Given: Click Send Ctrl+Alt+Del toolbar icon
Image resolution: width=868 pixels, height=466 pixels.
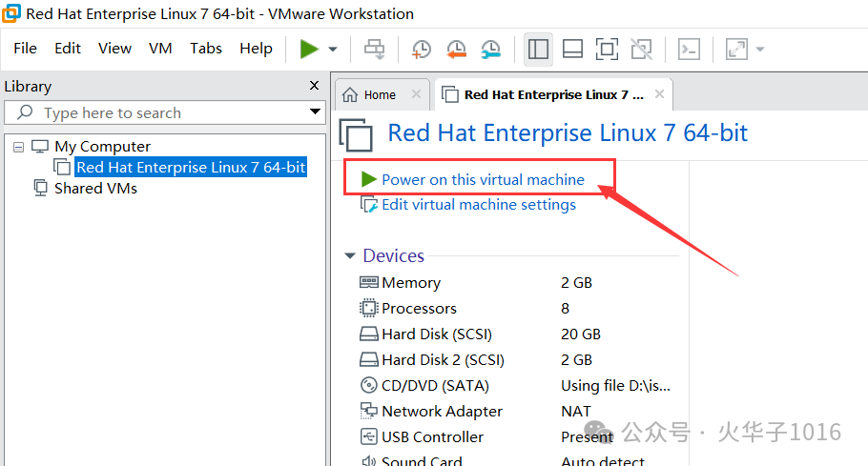Looking at the screenshot, I should 374,50.
